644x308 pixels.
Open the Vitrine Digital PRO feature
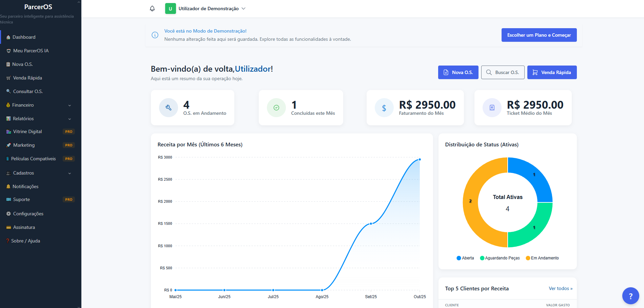[x=27, y=131]
